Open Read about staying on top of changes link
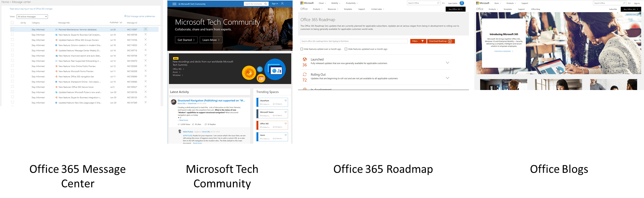The height and width of the screenshot is (198, 644). coord(31,9)
